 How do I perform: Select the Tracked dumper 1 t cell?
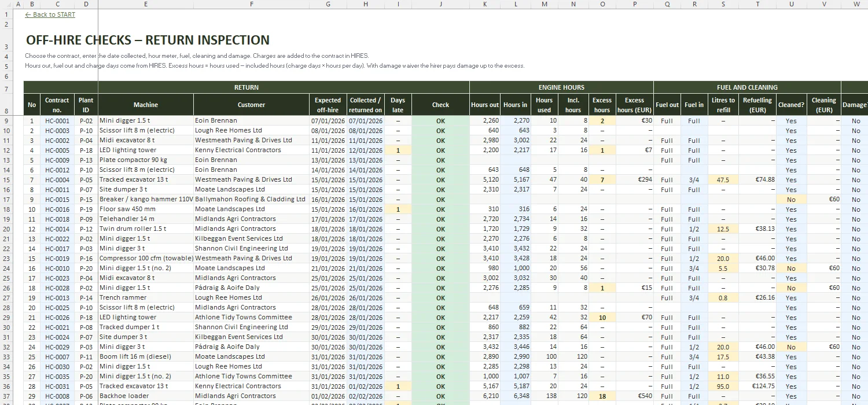(146, 327)
